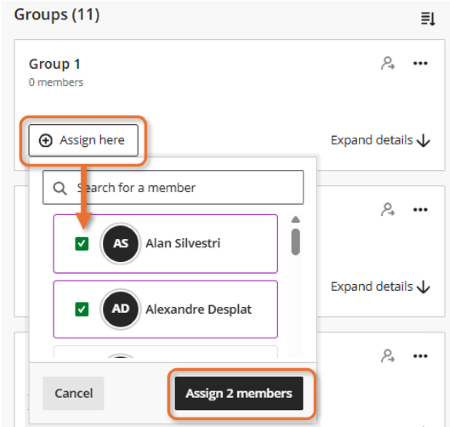Click the third group's person-arrow icon

tap(388, 356)
